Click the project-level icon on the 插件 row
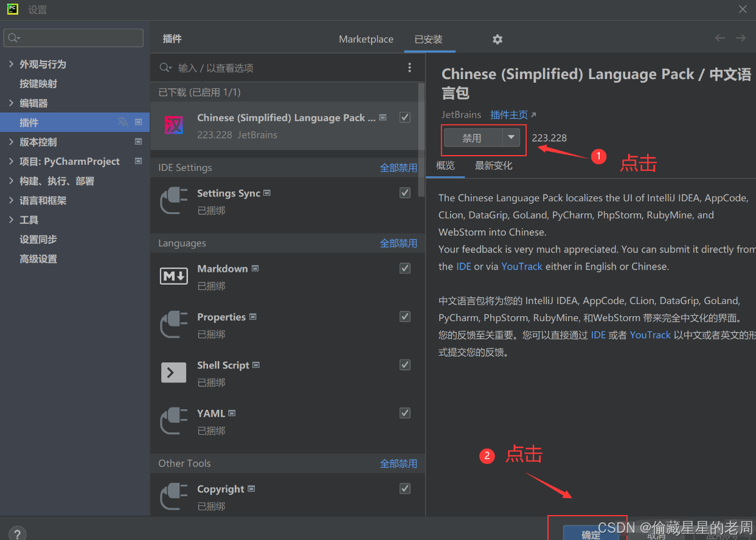The width and height of the screenshot is (756, 540). pos(138,122)
